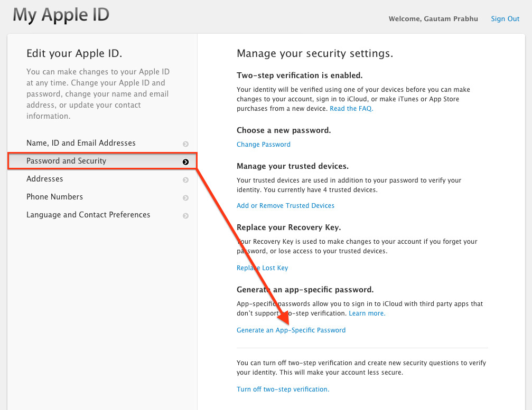The width and height of the screenshot is (532, 410).
Task: Click arrow icon next to Addresses
Action: (185, 180)
